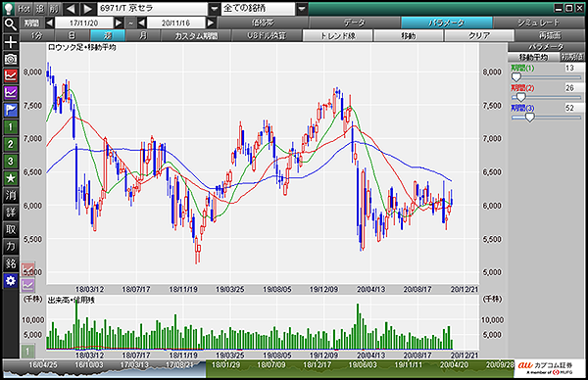588x380 pixels.
Task: Expand the 全ての銘柄 dropdown arrow
Action: point(302,8)
